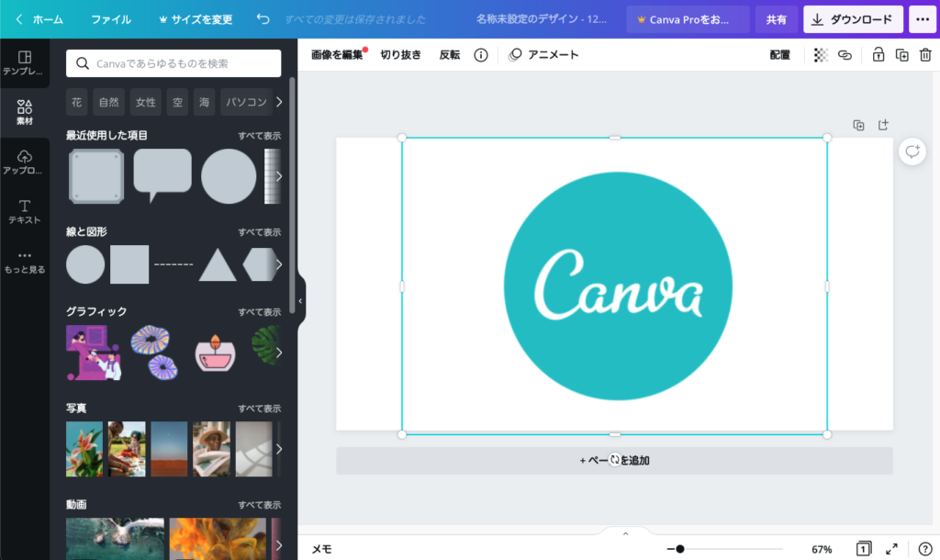The width and height of the screenshot is (940, 560).
Task: Click the Canva Pro upgrade button
Action: [688, 19]
